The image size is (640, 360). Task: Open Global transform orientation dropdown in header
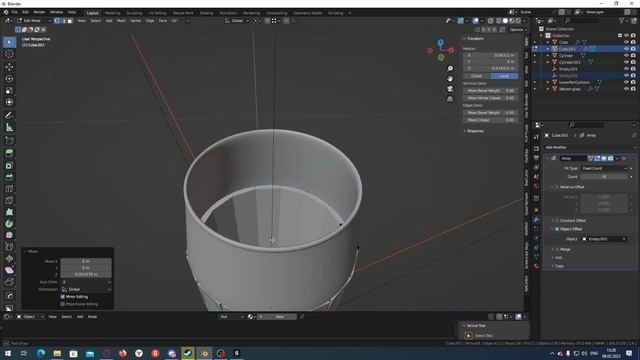(237, 20)
